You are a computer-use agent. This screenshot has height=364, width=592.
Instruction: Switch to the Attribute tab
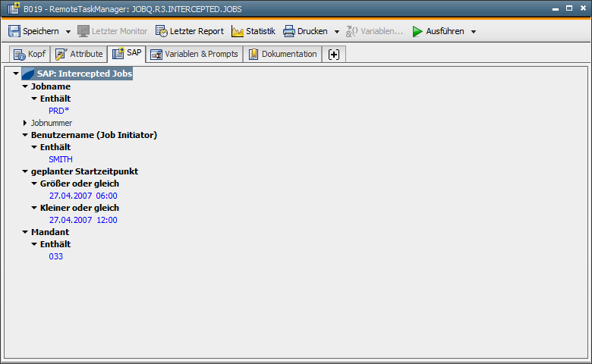point(79,54)
